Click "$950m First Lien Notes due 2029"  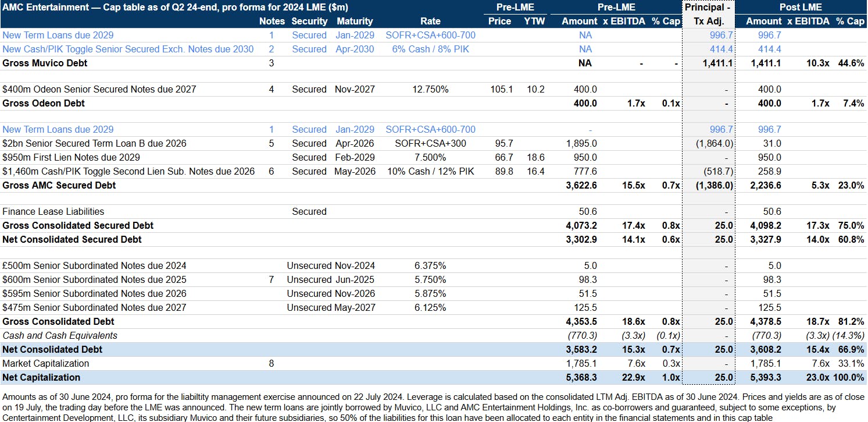[71, 157]
